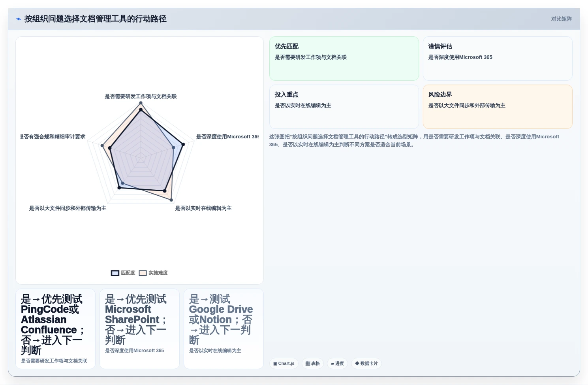Click 是否深度使用Microsoft 365 caption under SharePoint card

(134, 351)
